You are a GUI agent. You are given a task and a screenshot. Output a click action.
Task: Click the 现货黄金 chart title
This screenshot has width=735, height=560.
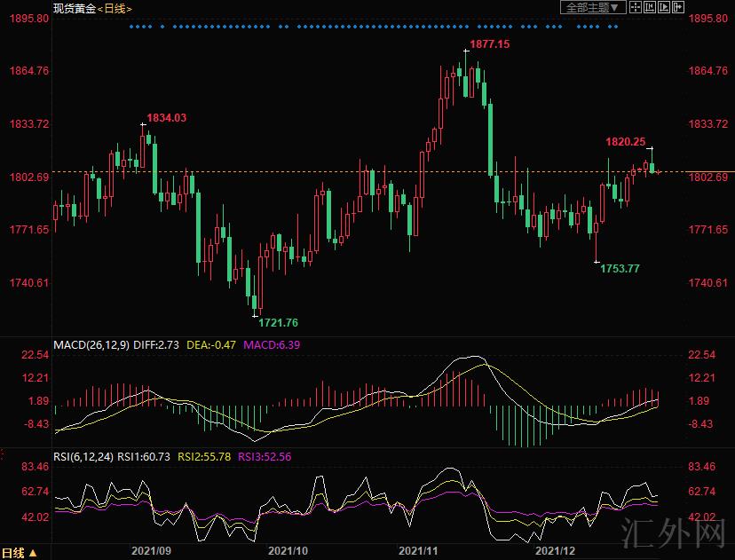72,8
